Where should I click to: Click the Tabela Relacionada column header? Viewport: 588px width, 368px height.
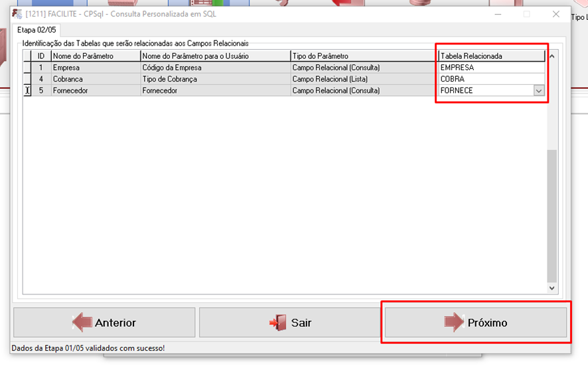click(491, 56)
